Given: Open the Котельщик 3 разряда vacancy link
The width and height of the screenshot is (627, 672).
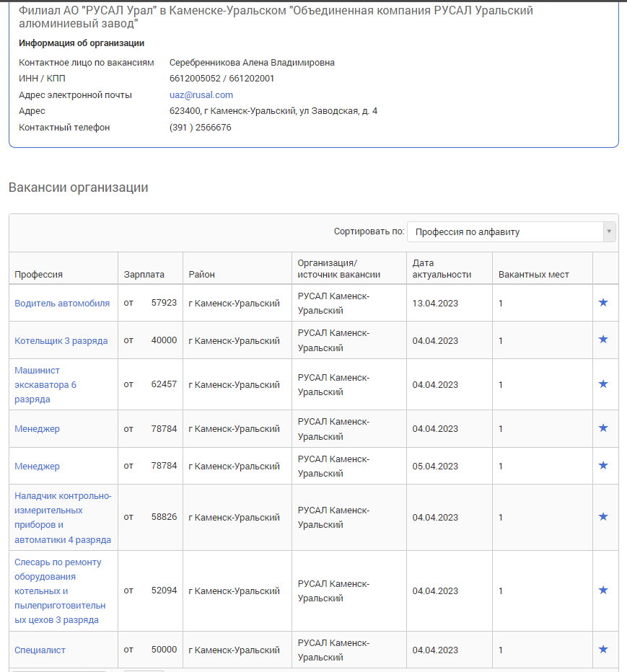Looking at the screenshot, I should tap(61, 341).
